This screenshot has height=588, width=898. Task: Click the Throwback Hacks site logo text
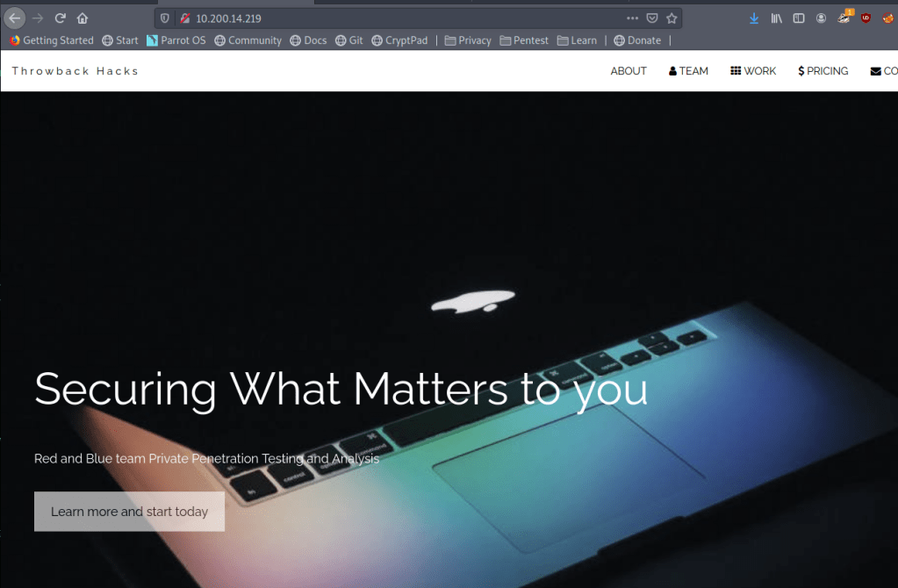(x=75, y=71)
